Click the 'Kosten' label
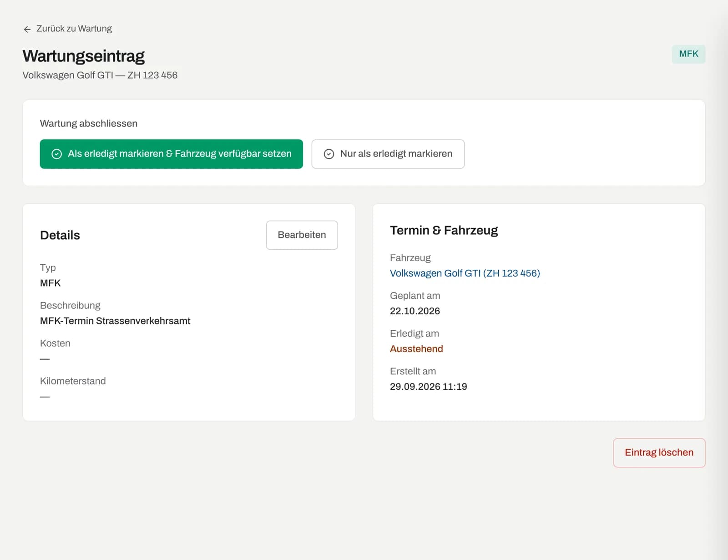728x560 pixels. pos(55,343)
